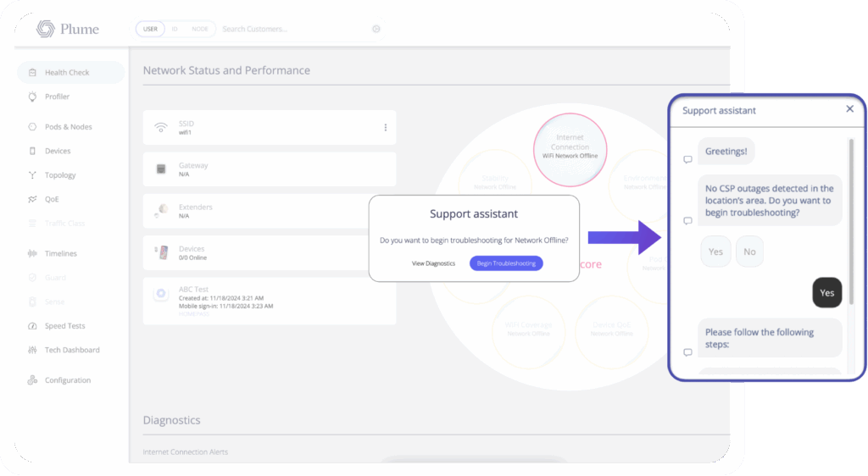868x476 pixels.
Task: Select the NODE search mode toggle
Action: point(200,29)
